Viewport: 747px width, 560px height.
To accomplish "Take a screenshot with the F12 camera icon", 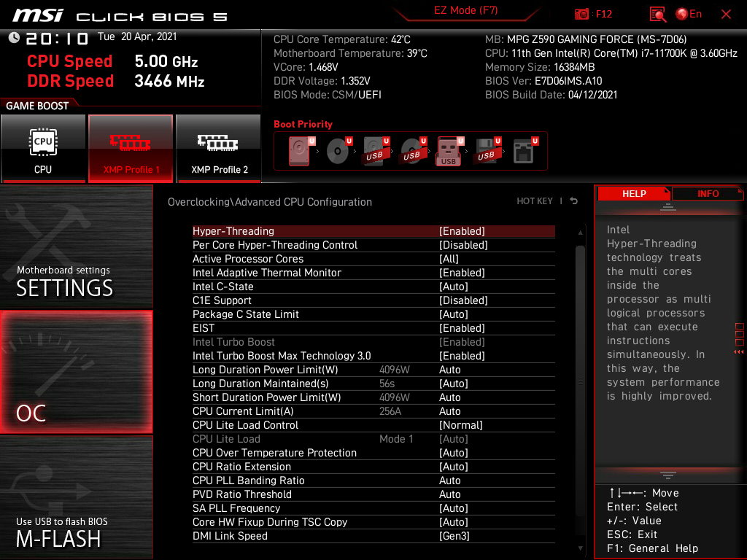I will coord(581,15).
